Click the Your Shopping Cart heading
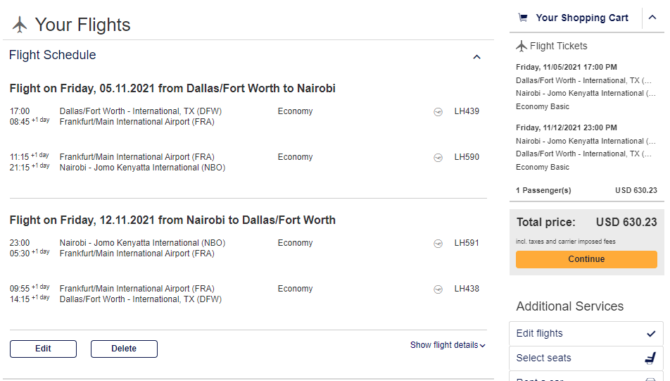The height and width of the screenshot is (381, 670). (582, 18)
